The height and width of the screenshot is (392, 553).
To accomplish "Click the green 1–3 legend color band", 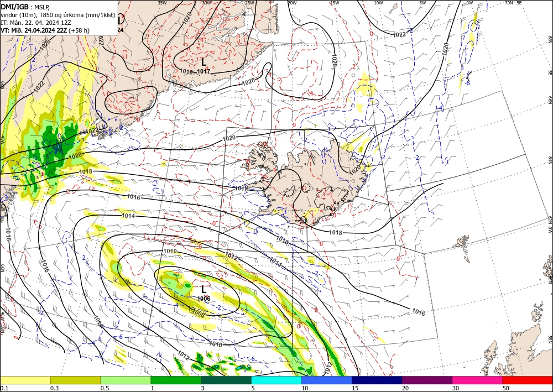I will click(x=176, y=380).
